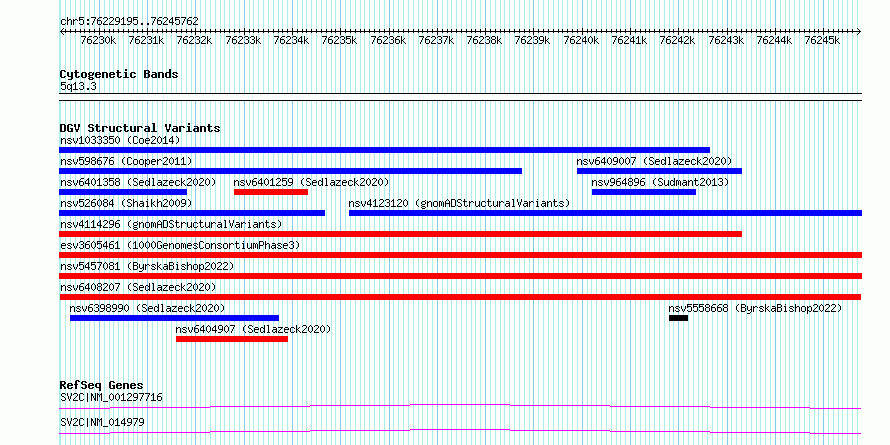
Task: Click the blue nsv598676 variant bar
Action: pos(290,171)
